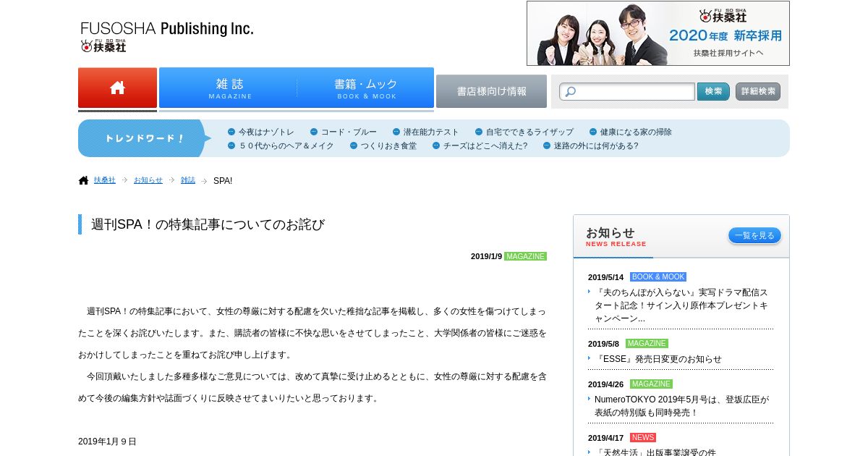The image size is (868, 456).
Task: Open news 「天然生活」出版事業譲受の件
Action: point(655,452)
